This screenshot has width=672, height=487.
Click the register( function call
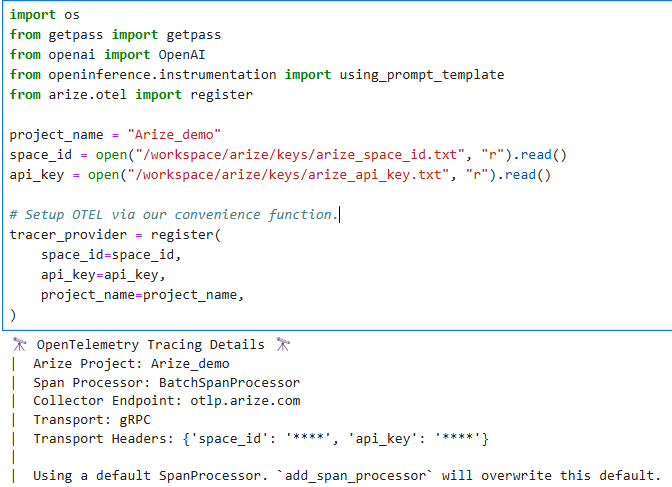[185, 235]
